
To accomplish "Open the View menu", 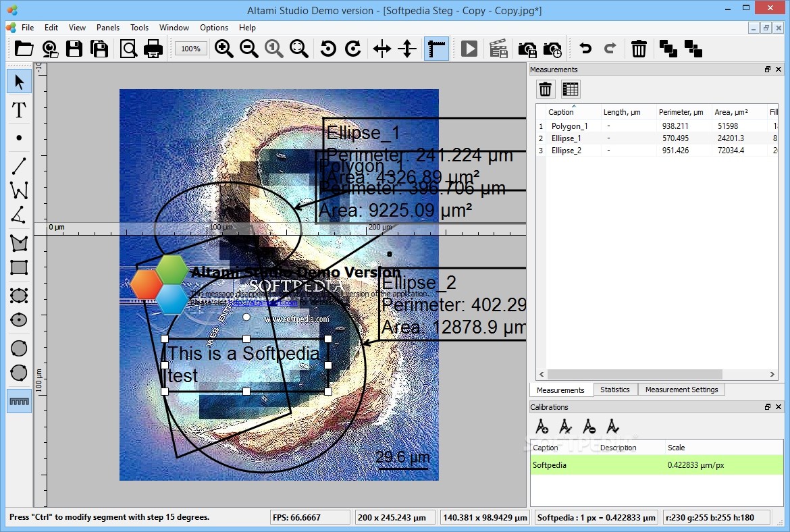I will 77,28.
